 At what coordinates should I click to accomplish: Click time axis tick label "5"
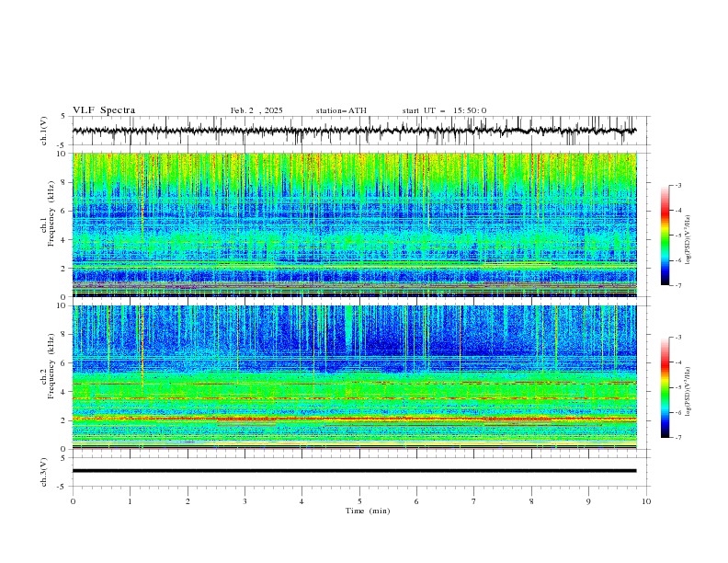pos(359,501)
